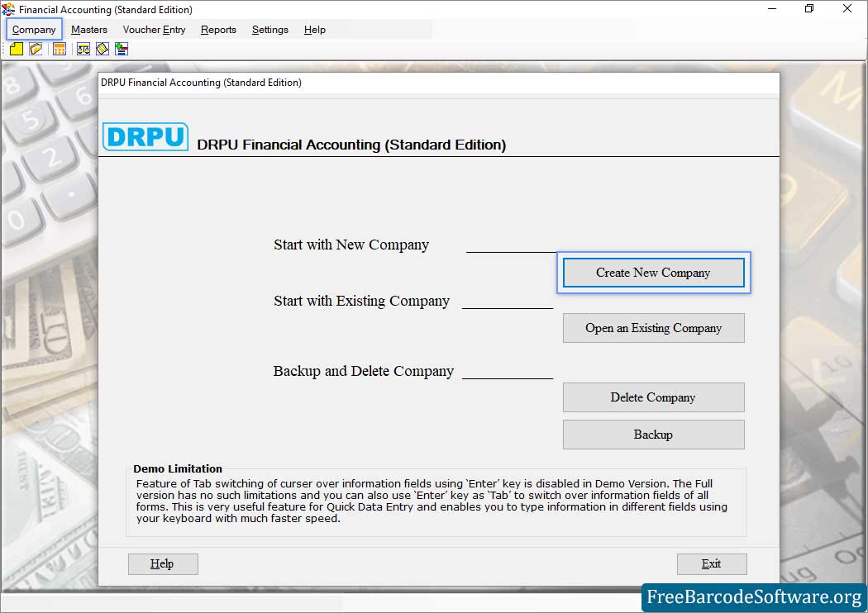The width and height of the screenshot is (868, 613).
Task: Restore down the Financial Accounting window
Action: [x=809, y=9]
